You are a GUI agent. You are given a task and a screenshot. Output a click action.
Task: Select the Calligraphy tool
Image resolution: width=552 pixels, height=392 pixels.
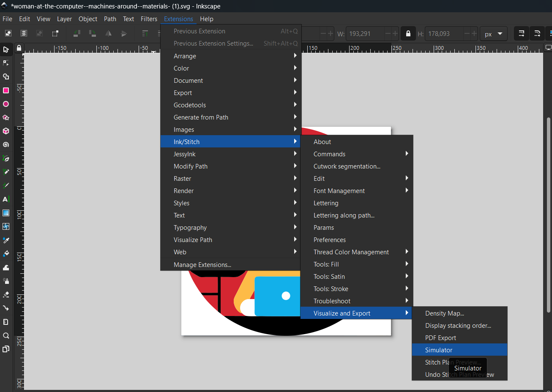pyautogui.click(x=6, y=185)
